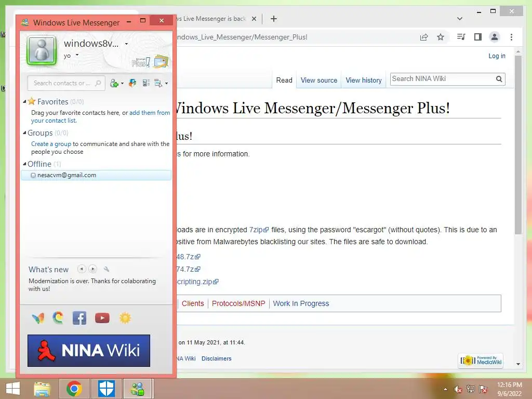This screenshot has height=399, width=532.
Task: Click the share page icon in Chrome
Action: click(424, 37)
